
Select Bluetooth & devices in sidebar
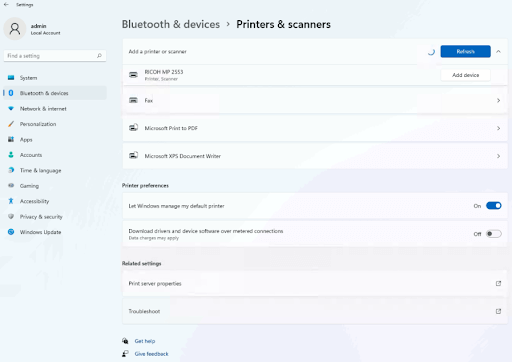point(55,93)
